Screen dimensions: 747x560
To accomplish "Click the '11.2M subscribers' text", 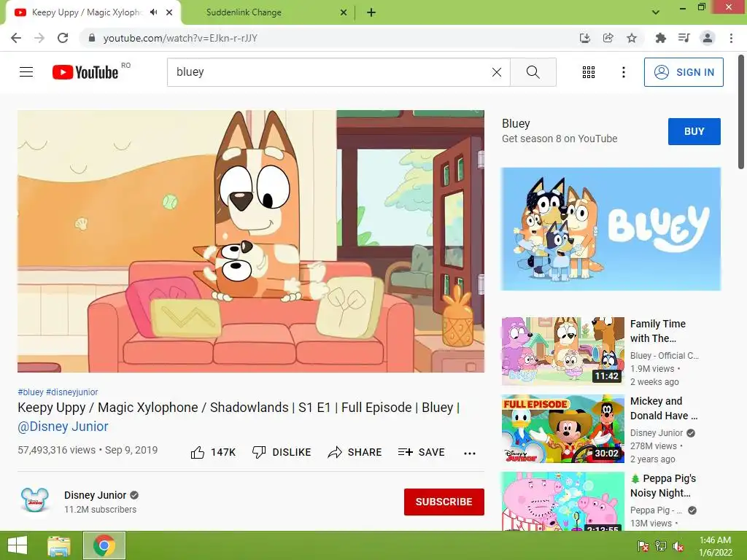I will (100, 510).
